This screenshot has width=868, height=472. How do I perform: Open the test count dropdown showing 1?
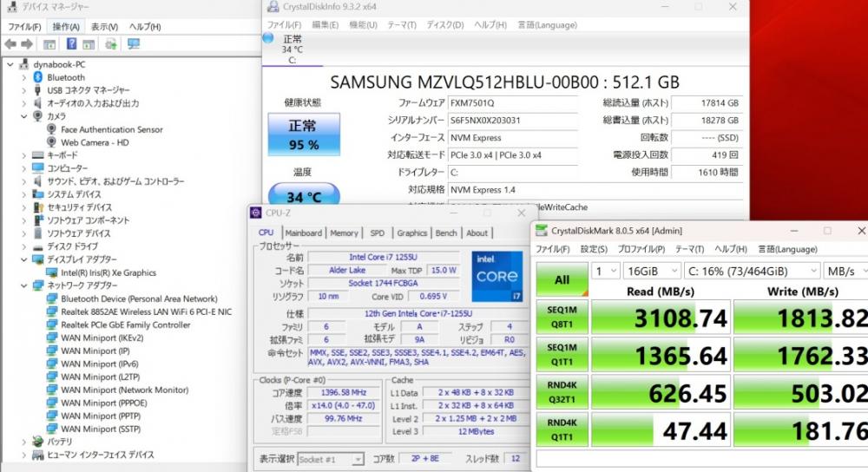coord(605,271)
